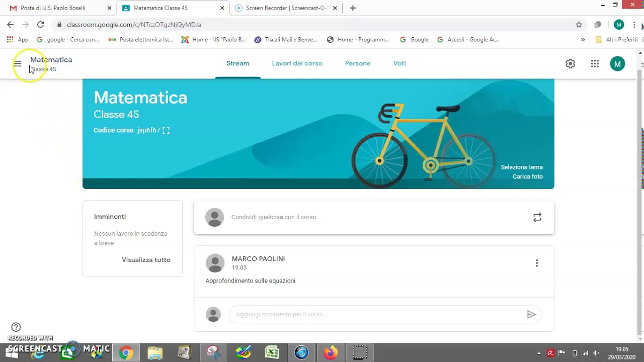Switch to the Voti tab
The height and width of the screenshot is (362, 644).
(x=399, y=63)
